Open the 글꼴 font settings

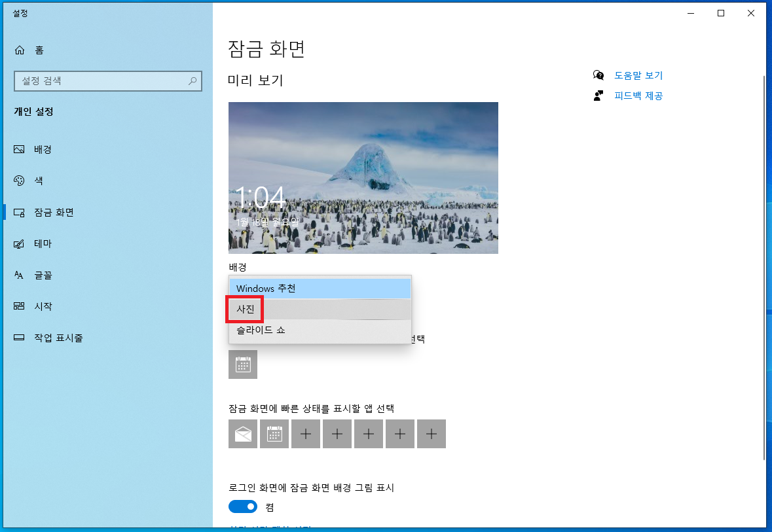click(x=33, y=275)
